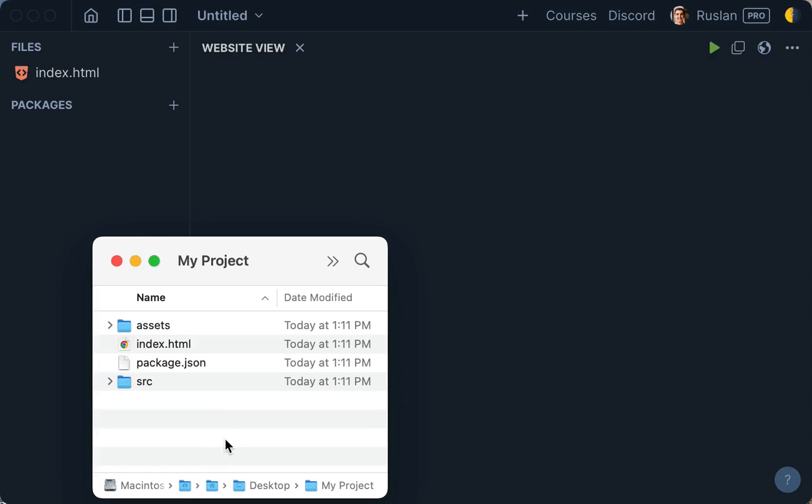
Task: Click the plus next to PACKAGES
Action: coord(173,105)
